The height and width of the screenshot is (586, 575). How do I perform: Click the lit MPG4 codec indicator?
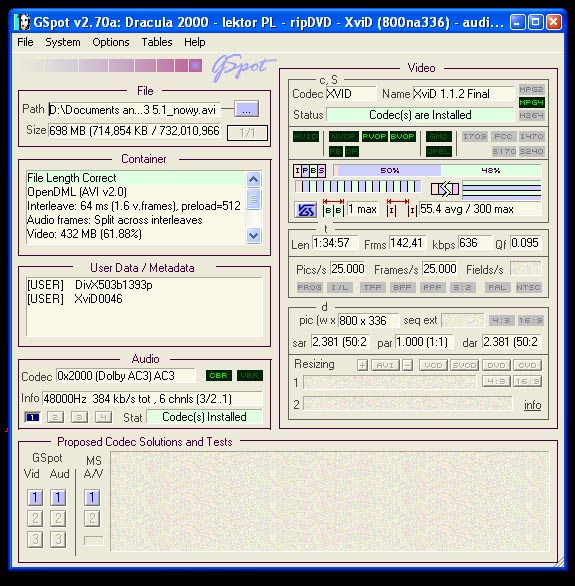pos(531,102)
